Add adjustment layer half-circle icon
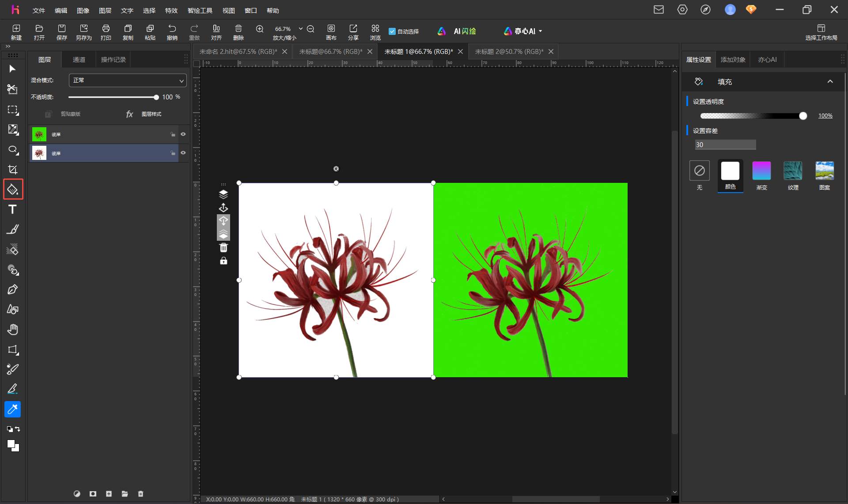 pyautogui.click(x=77, y=494)
